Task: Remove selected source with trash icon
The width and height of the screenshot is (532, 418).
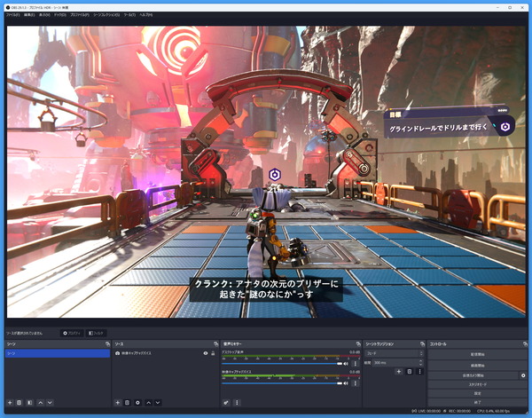Action: 127,403
